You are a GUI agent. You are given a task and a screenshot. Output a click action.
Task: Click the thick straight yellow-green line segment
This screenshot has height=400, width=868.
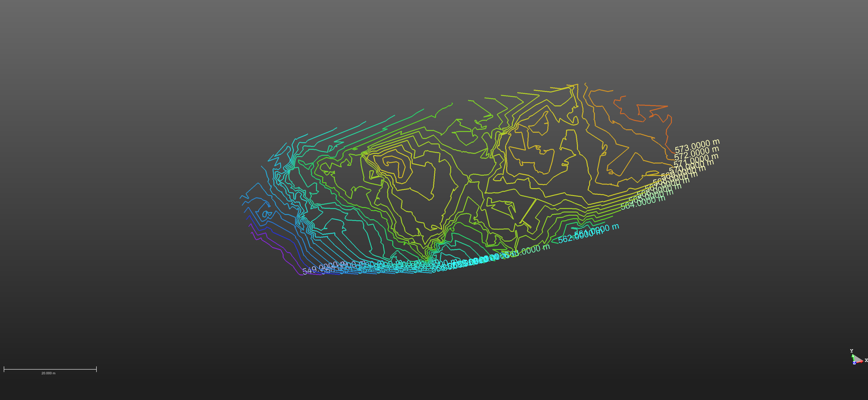528,211
